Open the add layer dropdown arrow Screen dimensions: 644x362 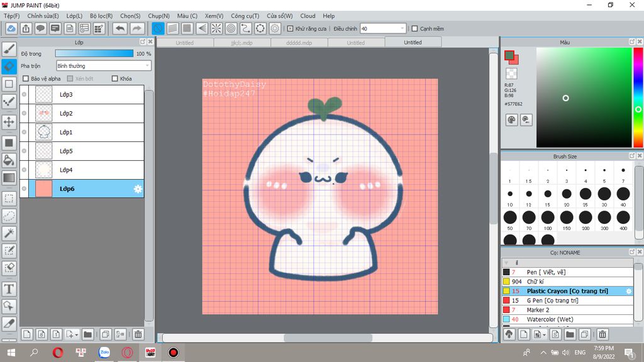pyautogui.click(x=77, y=335)
